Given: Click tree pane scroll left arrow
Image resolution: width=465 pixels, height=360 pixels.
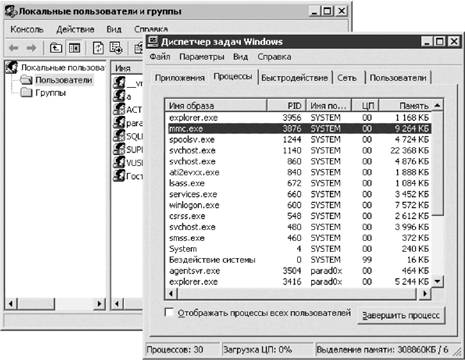Looking at the screenshot, I should (x=11, y=304).
